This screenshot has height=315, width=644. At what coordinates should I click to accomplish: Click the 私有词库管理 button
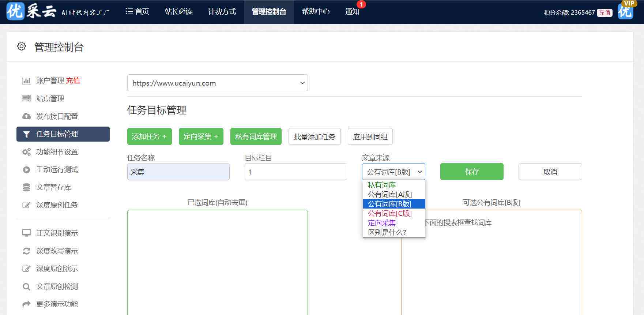[256, 136]
